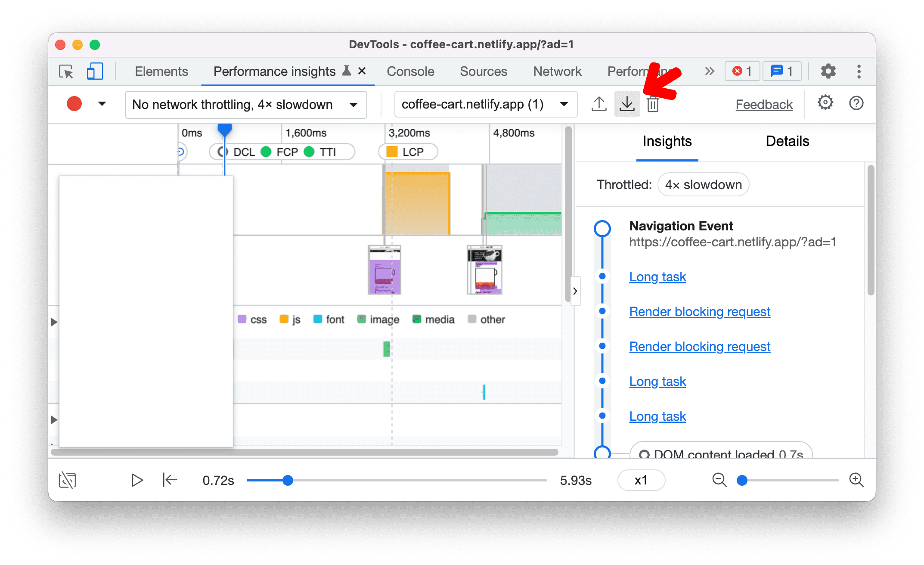Drag the playback position slider
Image resolution: width=924 pixels, height=565 pixels.
click(289, 480)
